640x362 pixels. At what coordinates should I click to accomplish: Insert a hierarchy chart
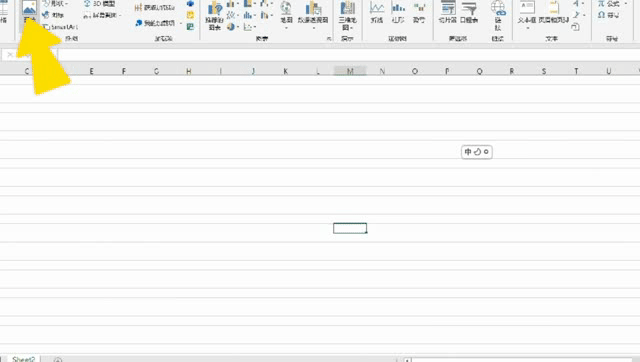249,4
